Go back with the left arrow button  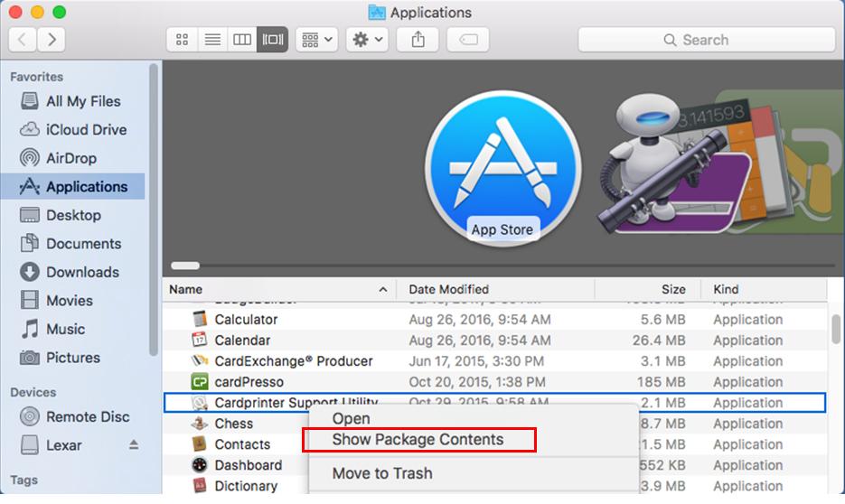(x=23, y=40)
